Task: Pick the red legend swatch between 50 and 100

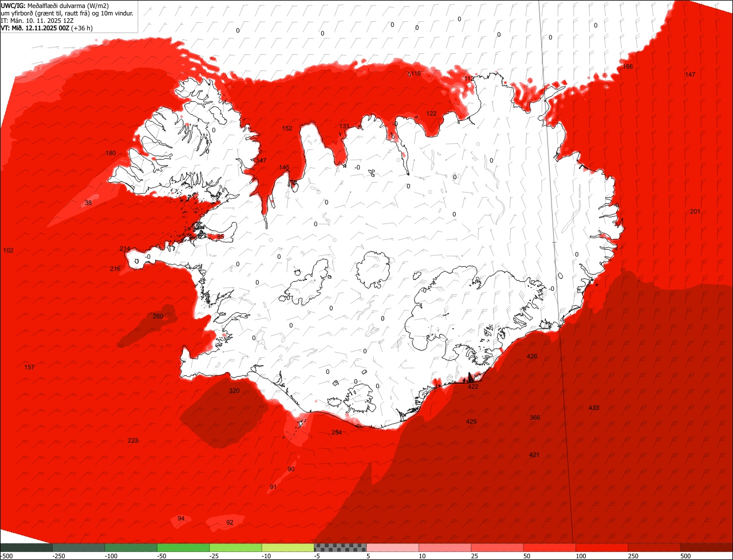Action: pos(550,547)
